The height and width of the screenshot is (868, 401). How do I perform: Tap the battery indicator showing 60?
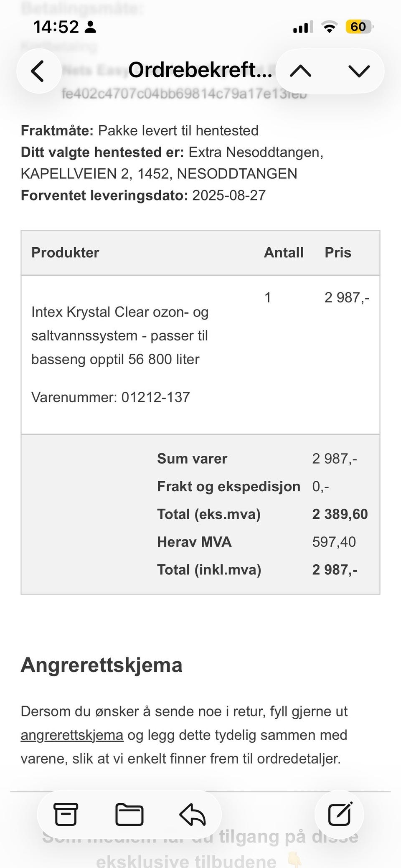coord(359,27)
